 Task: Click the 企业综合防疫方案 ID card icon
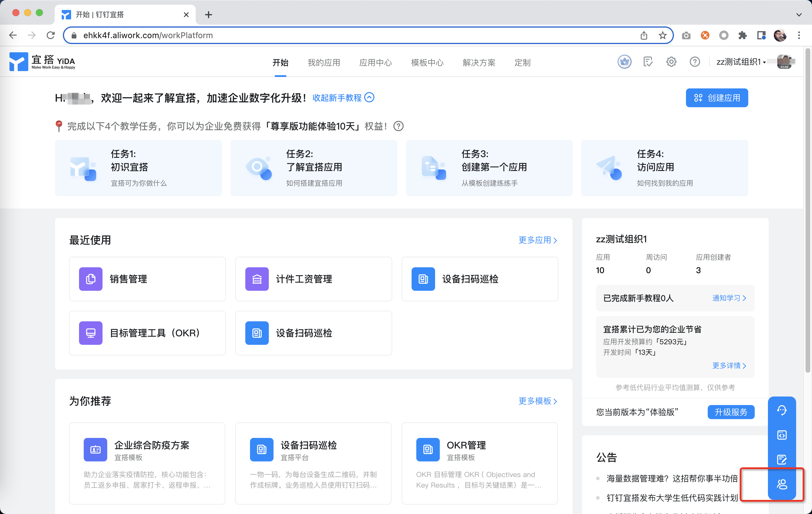tap(95, 450)
